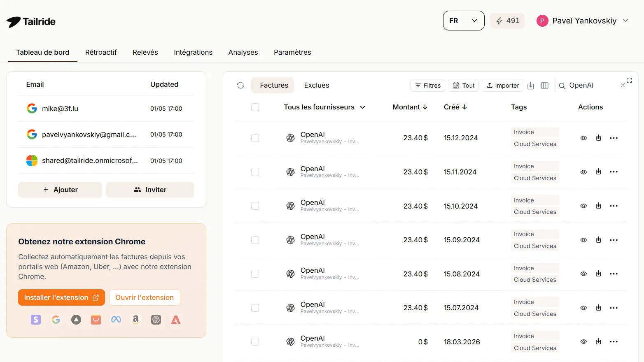This screenshot has height=362, width=644.
Task: Open the Filtres button
Action: [428, 86]
